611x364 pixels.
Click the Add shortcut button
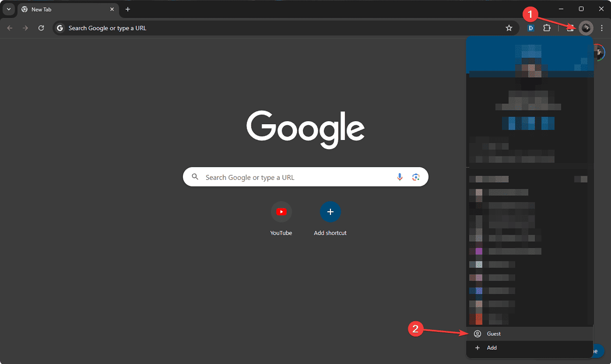[x=330, y=219]
